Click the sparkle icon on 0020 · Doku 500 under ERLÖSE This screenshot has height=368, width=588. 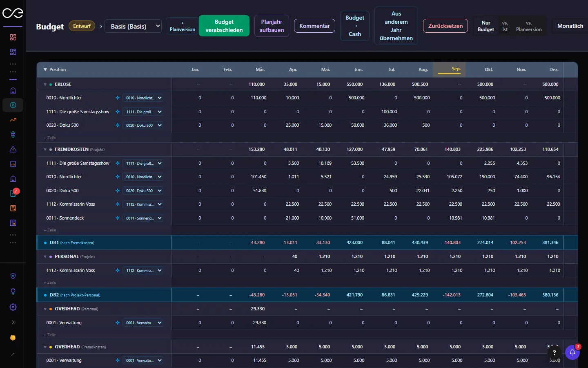(x=118, y=125)
